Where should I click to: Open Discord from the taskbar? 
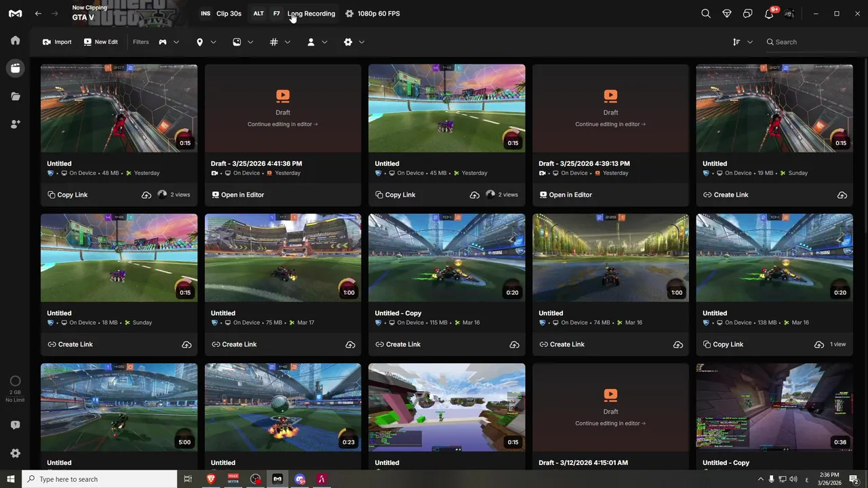[x=300, y=479]
